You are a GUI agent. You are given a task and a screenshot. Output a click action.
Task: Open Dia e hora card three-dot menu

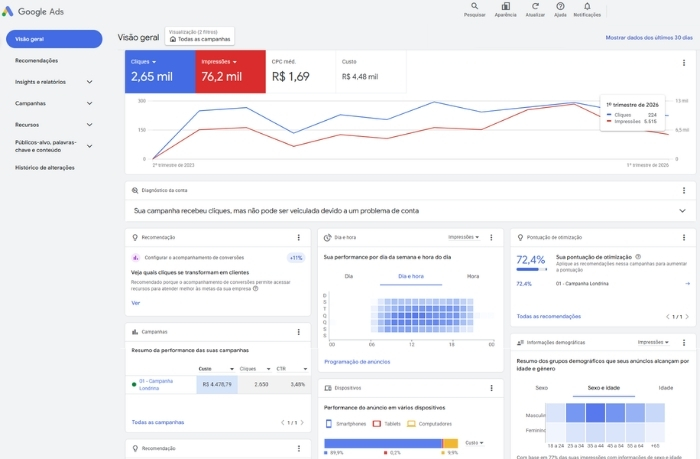tap(492, 238)
